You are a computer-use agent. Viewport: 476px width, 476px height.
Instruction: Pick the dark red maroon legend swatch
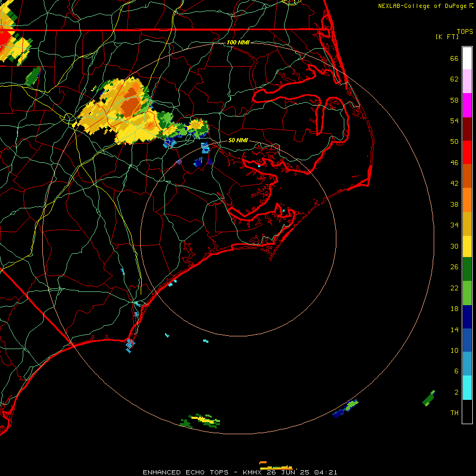[467, 129]
